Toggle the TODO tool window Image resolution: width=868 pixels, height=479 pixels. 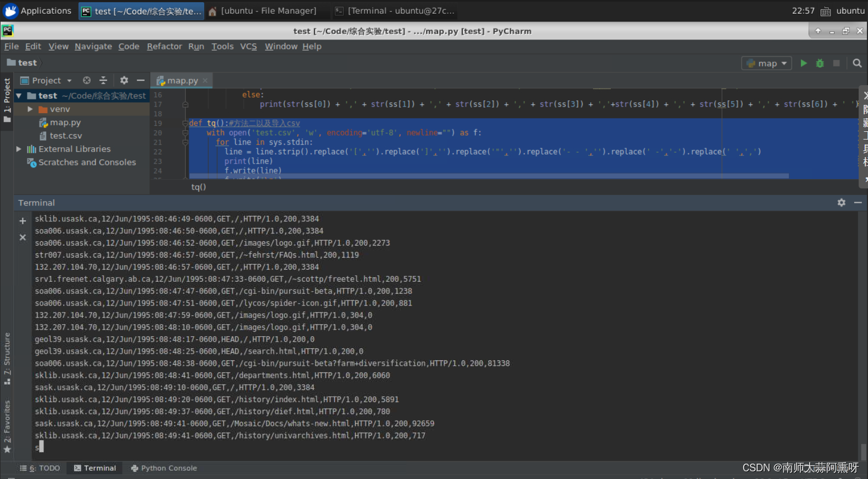[40, 468]
